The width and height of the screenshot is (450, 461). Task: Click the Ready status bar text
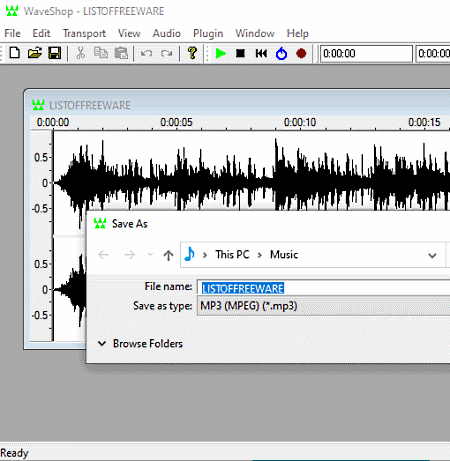pyautogui.click(x=14, y=453)
